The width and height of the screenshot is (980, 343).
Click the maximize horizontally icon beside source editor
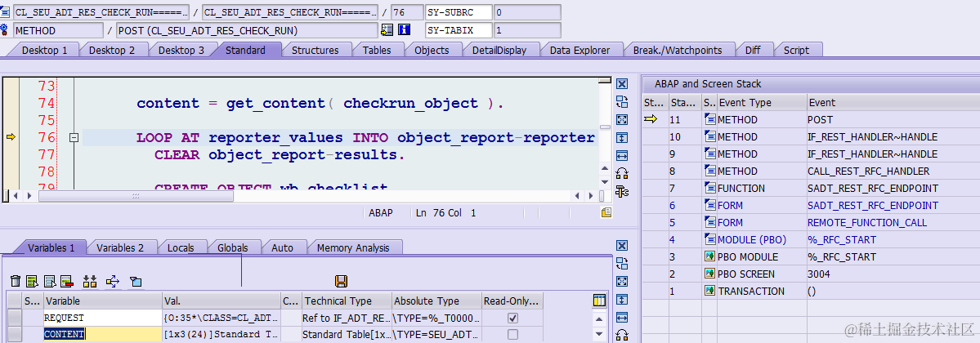click(621, 155)
